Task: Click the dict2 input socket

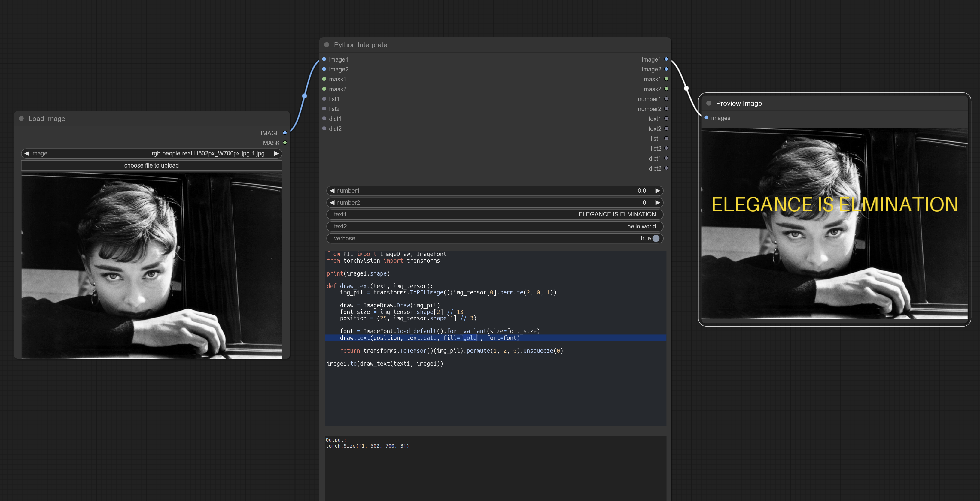Action: point(324,128)
